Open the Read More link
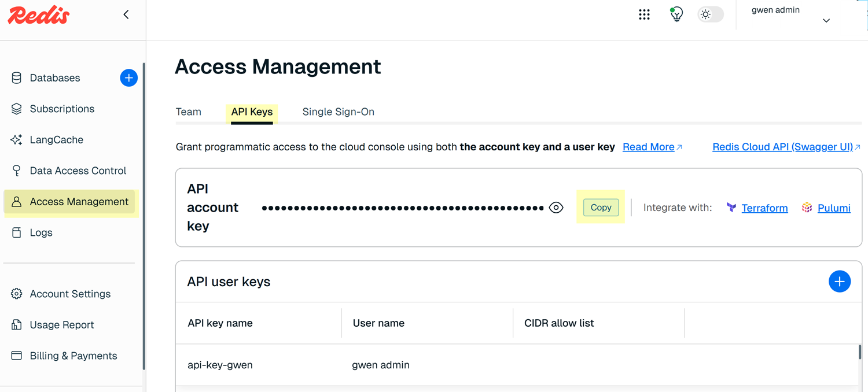 [x=648, y=147]
